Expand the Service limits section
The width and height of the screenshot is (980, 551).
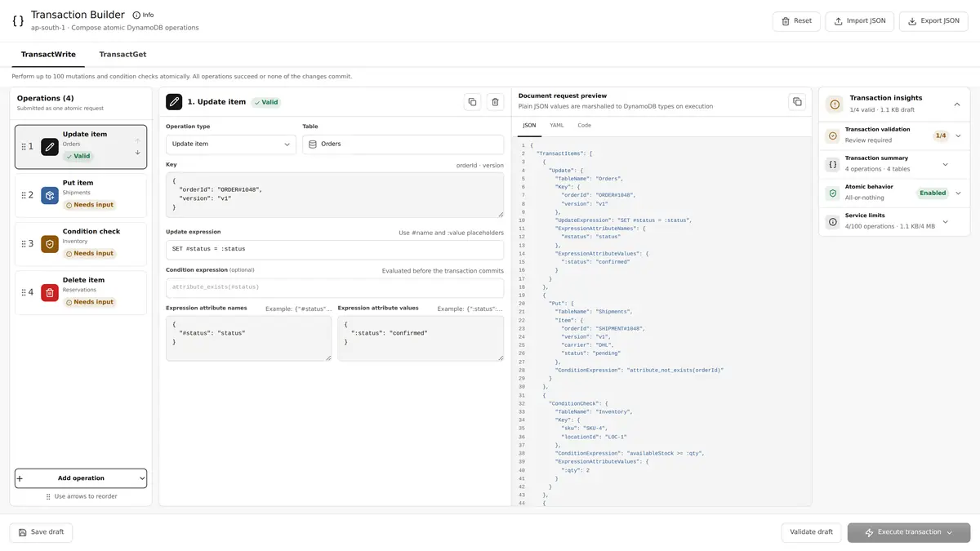click(x=946, y=222)
